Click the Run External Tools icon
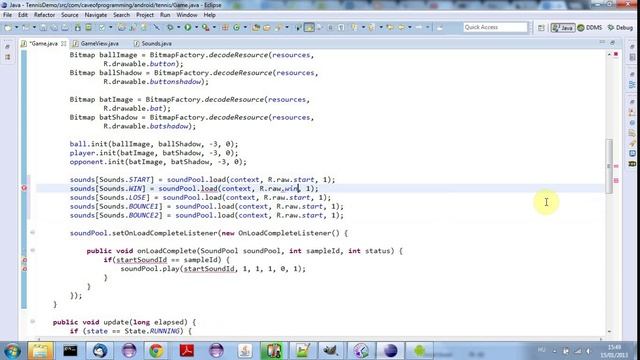The height and width of the screenshot is (360, 640). [205, 28]
